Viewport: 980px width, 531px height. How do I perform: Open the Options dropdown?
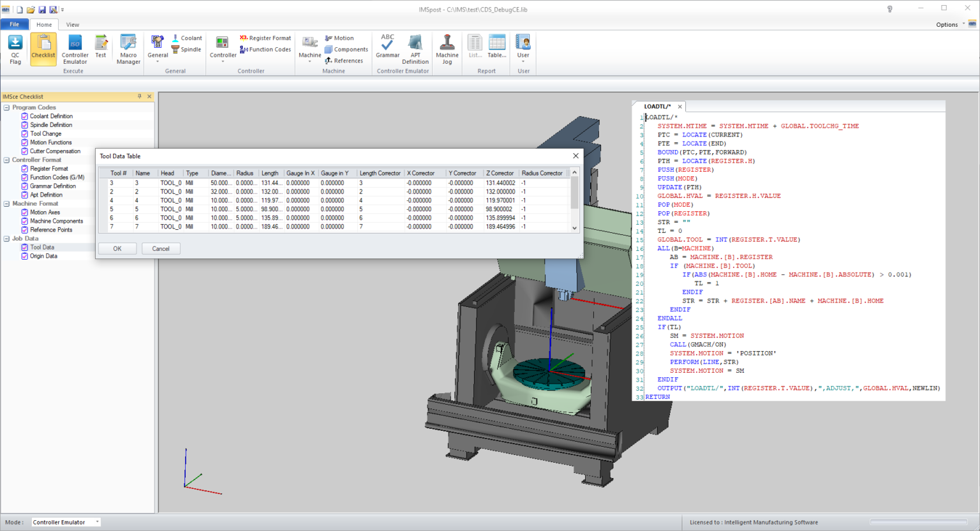(x=947, y=24)
